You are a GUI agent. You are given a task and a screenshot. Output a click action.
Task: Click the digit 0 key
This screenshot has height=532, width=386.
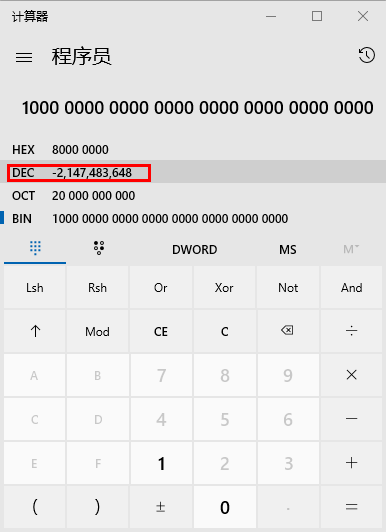[x=225, y=508]
